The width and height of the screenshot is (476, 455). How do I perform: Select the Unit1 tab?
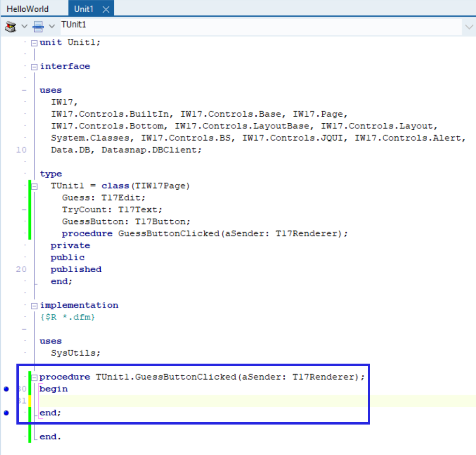pos(84,9)
